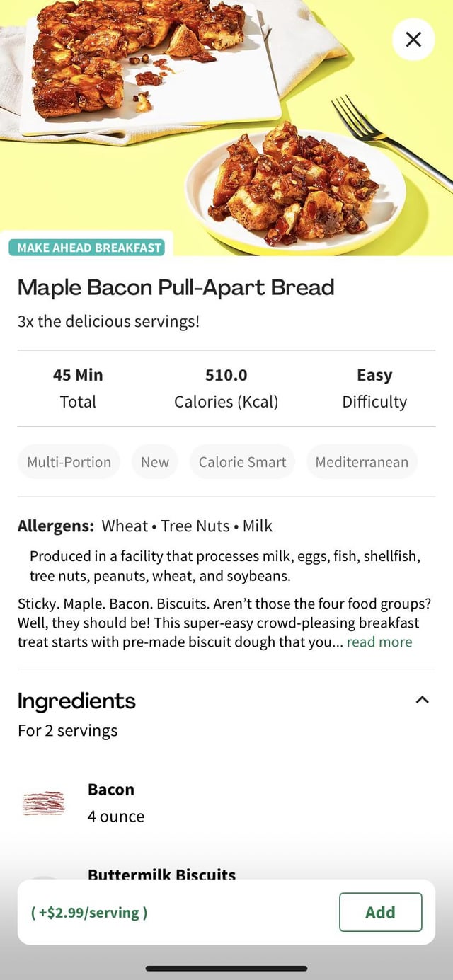Image resolution: width=453 pixels, height=980 pixels.
Task: Tap the Add button
Action: click(380, 912)
